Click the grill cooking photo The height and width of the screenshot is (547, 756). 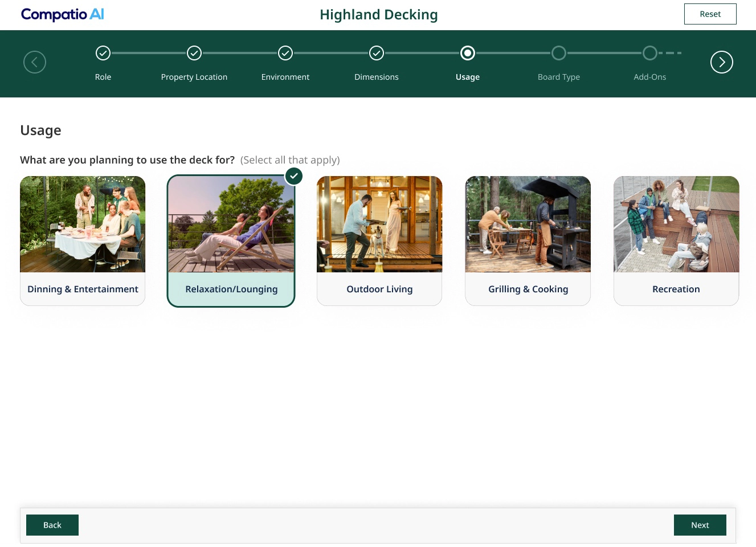click(528, 224)
